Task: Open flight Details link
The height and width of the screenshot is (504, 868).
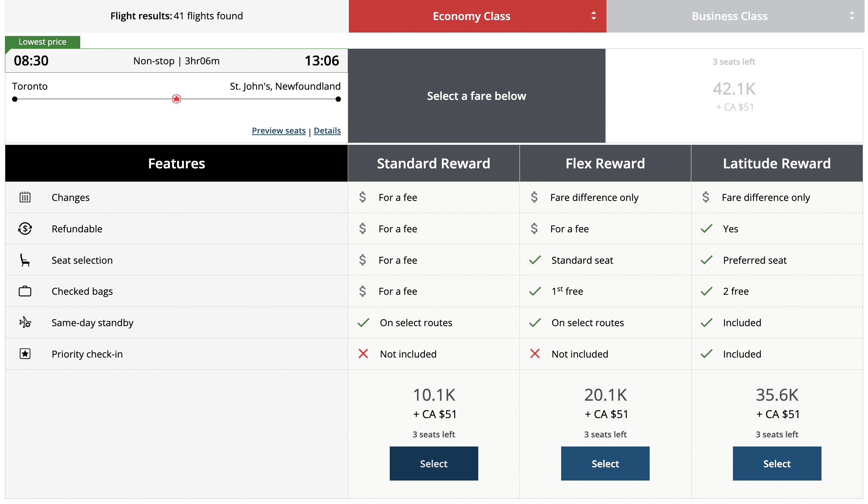Action: coord(327,131)
